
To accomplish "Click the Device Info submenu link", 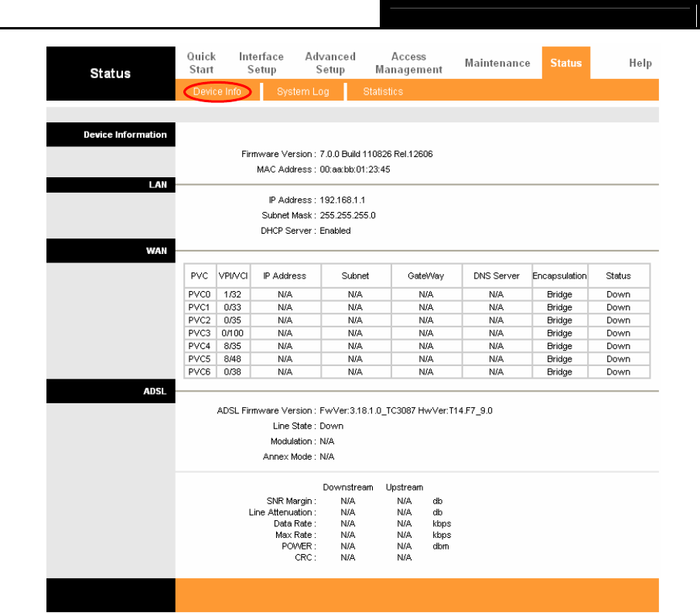I will coord(217,91).
